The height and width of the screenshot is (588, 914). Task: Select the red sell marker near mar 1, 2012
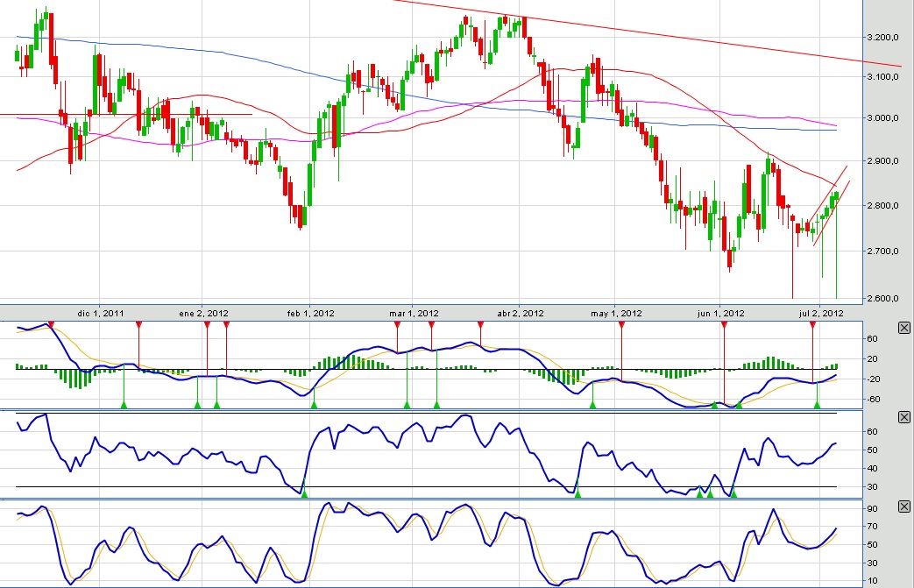point(398,324)
